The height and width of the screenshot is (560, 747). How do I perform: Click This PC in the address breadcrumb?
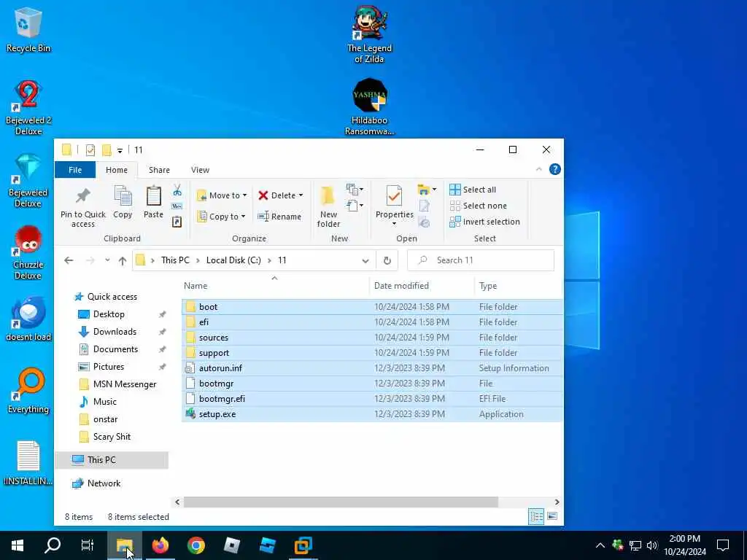(175, 260)
